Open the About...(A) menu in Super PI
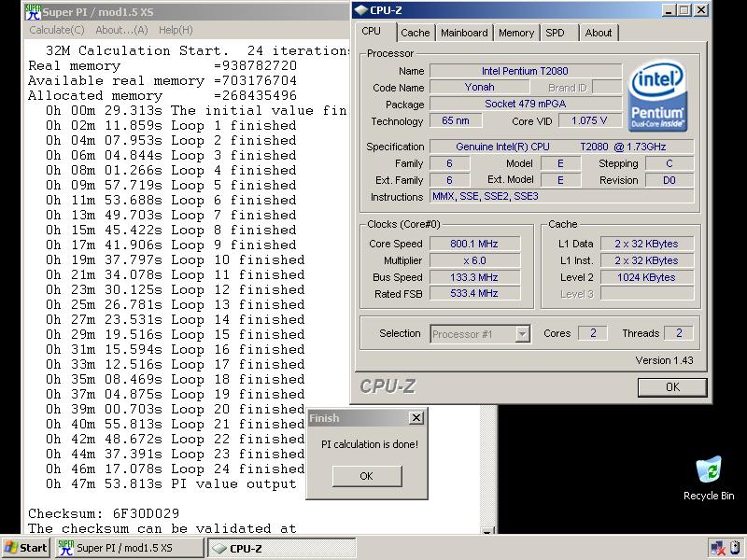Image resolution: width=747 pixels, height=560 pixels. pyautogui.click(x=121, y=30)
